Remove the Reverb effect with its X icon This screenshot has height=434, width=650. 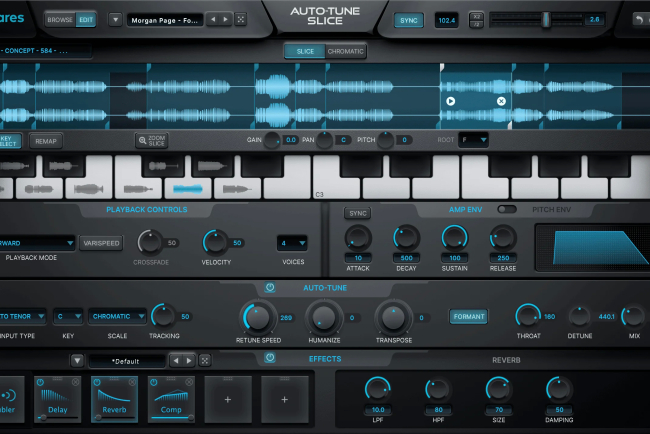click(132, 382)
